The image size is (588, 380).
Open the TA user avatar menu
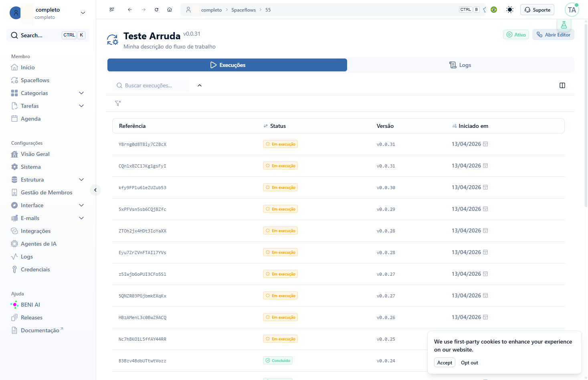tap(572, 10)
